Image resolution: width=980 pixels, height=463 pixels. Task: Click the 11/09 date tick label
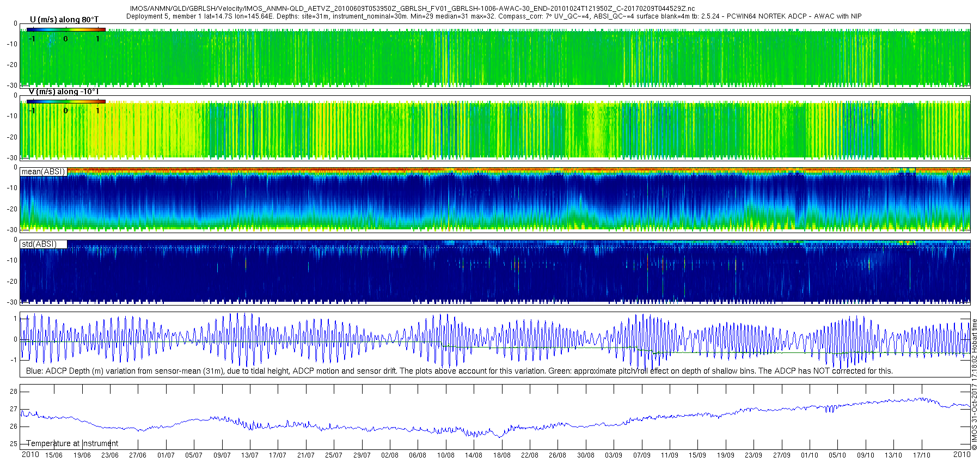click(x=670, y=455)
